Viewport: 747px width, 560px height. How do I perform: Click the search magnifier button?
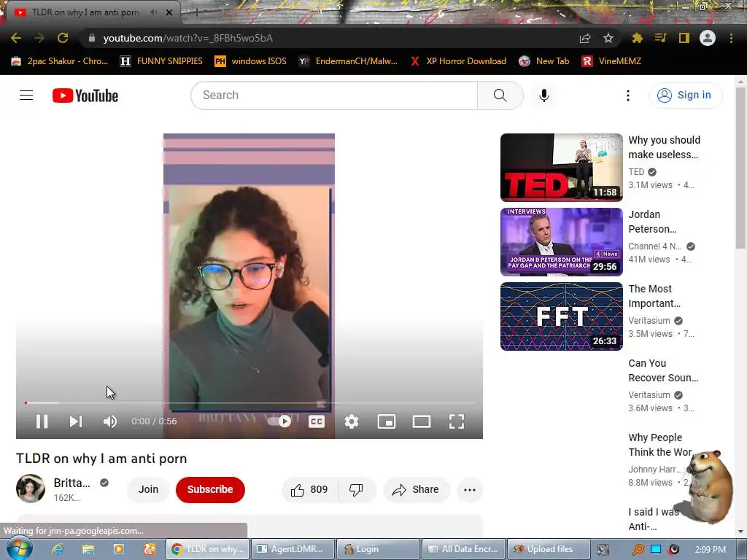(500, 96)
